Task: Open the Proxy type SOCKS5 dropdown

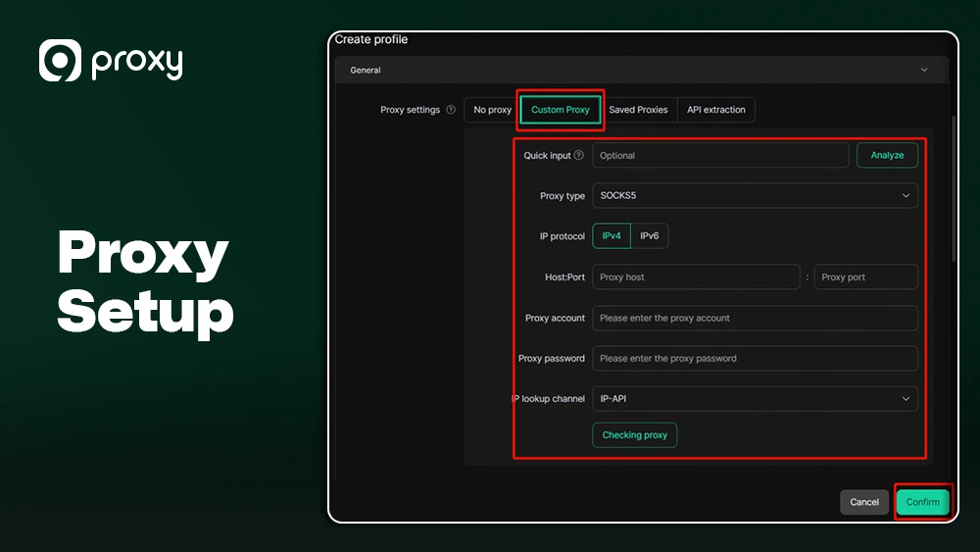Action: (x=755, y=195)
